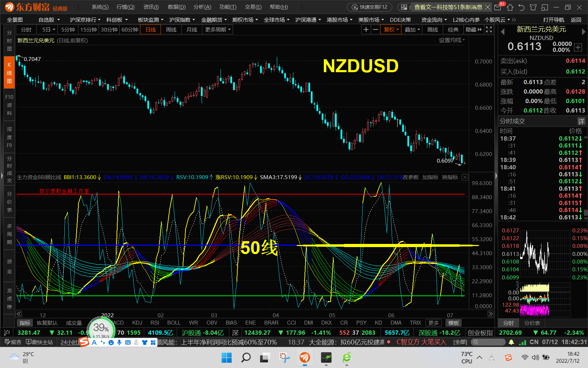This screenshot has height=368, width=588.
Task: Toggle the fullscreen chart icon
Action: (489, 29)
